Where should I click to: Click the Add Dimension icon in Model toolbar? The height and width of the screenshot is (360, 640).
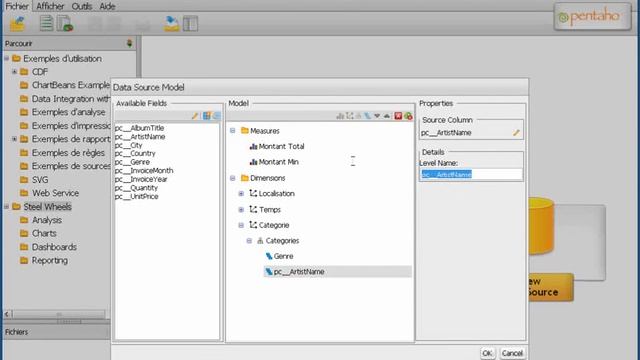tap(349, 116)
